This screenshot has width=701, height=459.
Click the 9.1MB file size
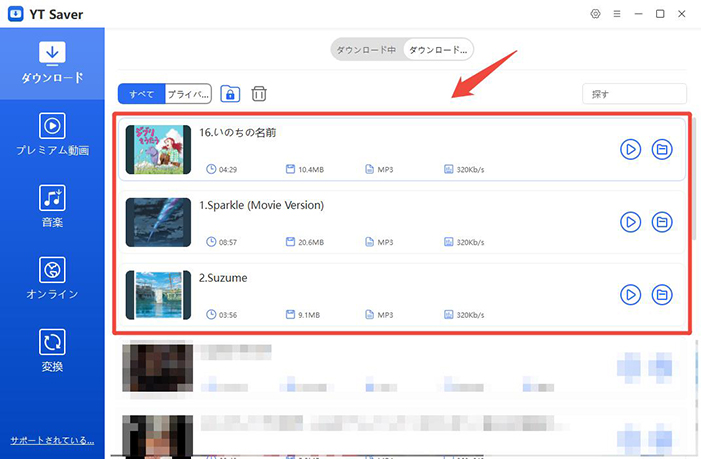(x=309, y=315)
